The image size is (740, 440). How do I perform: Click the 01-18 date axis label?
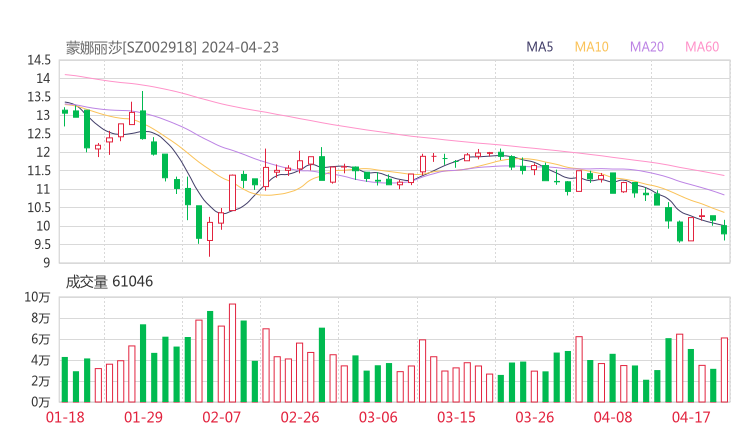coord(65,417)
